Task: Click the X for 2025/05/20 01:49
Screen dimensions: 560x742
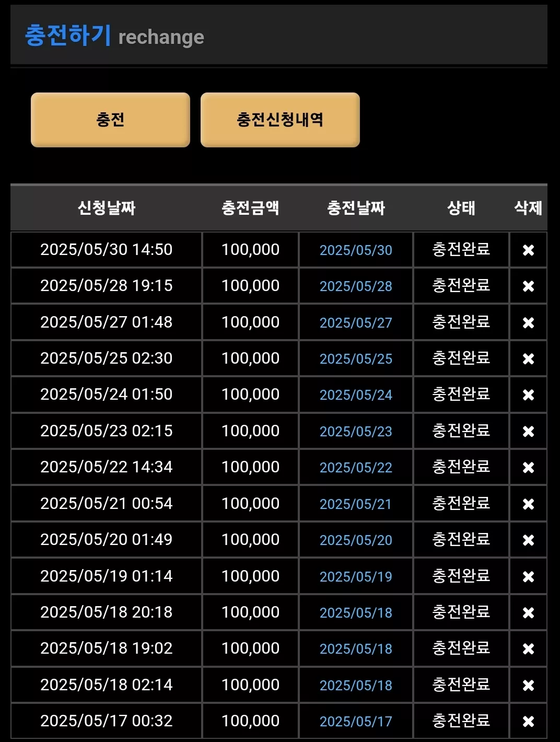Action: point(528,540)
